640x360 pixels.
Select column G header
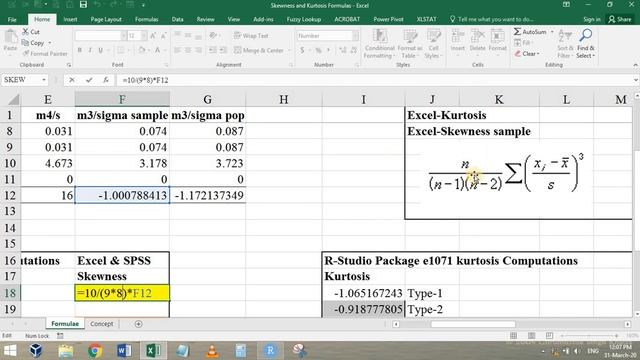coord(207,99)
